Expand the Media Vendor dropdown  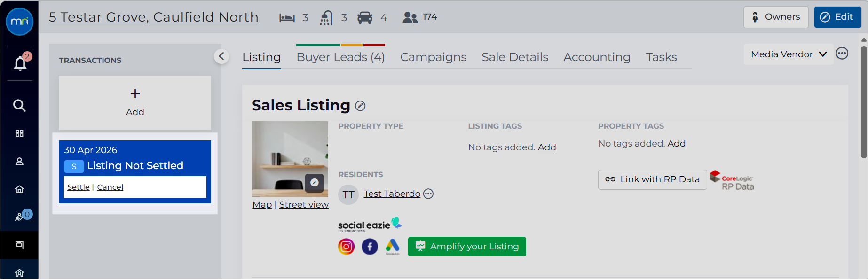(x=789, y=54)
